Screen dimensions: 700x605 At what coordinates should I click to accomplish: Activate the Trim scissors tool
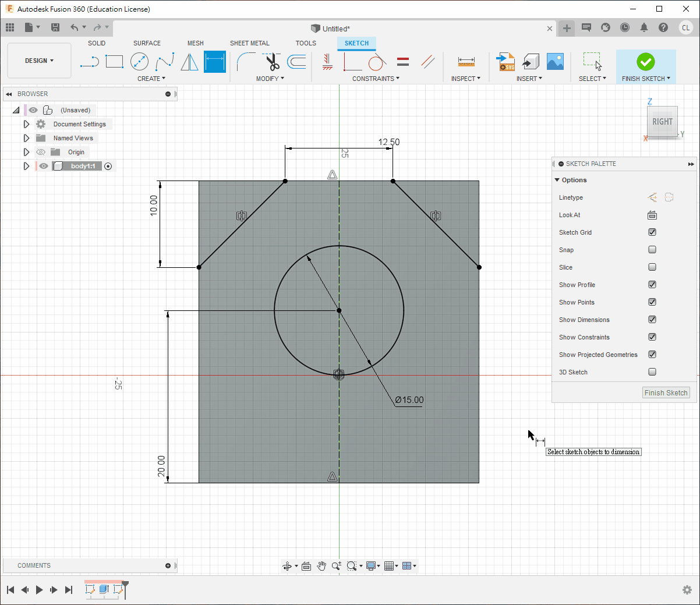coord(271,62)
